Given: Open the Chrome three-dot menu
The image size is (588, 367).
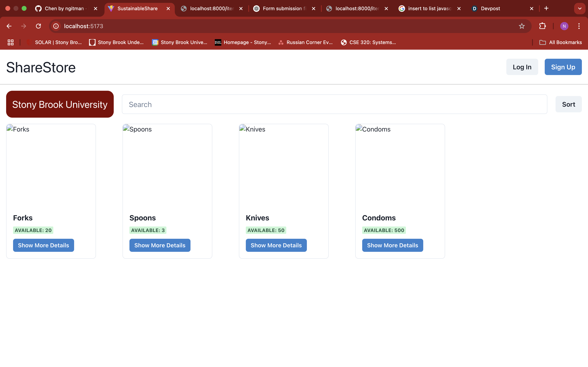Looking at the screenshot, I should [x=579, y=26].
